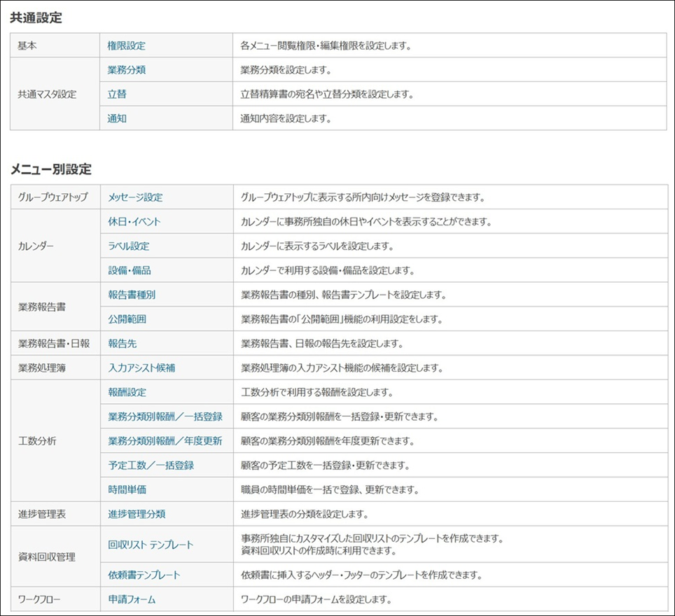Image resolution: width=675 pixels, height=616 pixels.
Task: Click the 休日・イベント calendar link
Action: tap(134, 222)
